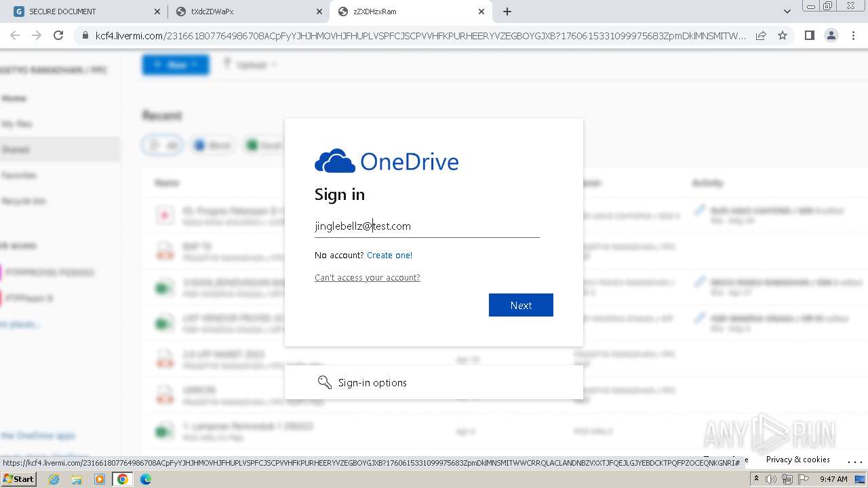
Task: Expand the tab search chevron
Action: pos(787,12)
